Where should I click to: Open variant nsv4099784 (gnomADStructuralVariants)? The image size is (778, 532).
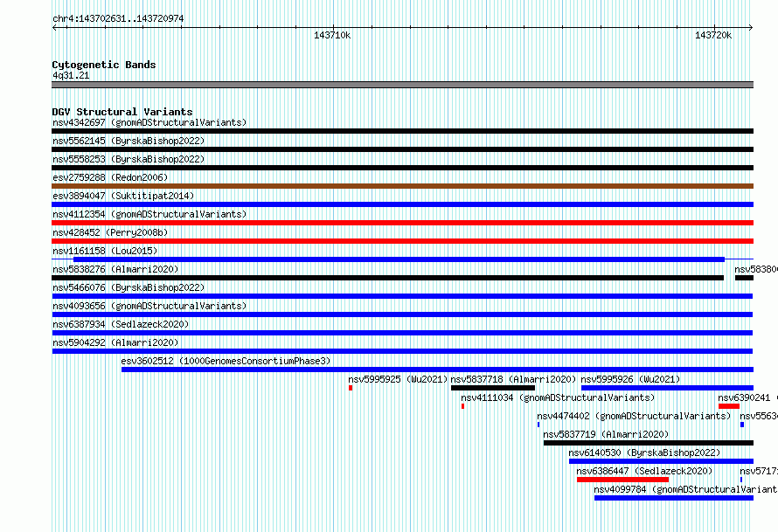pos(674,498)
